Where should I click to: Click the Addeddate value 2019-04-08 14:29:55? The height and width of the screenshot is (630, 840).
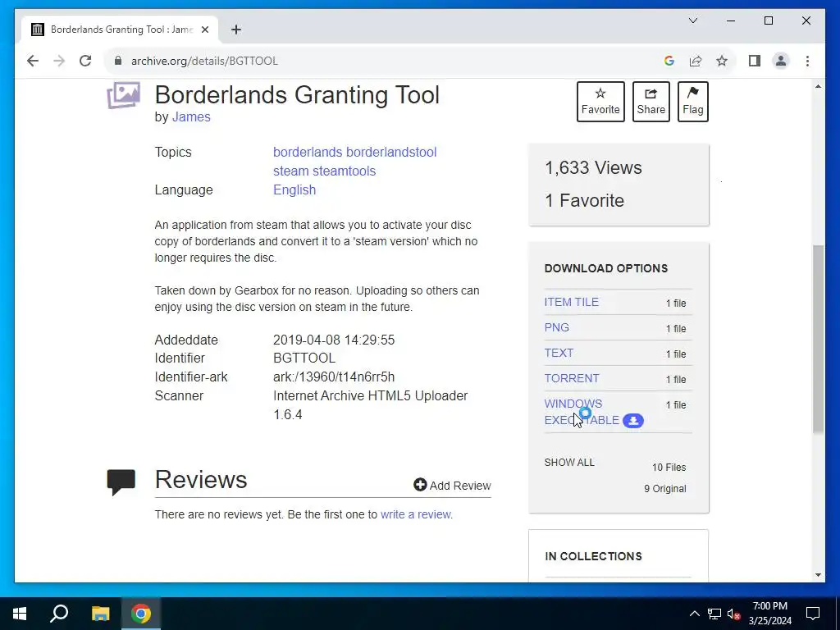tap(334, 340)
